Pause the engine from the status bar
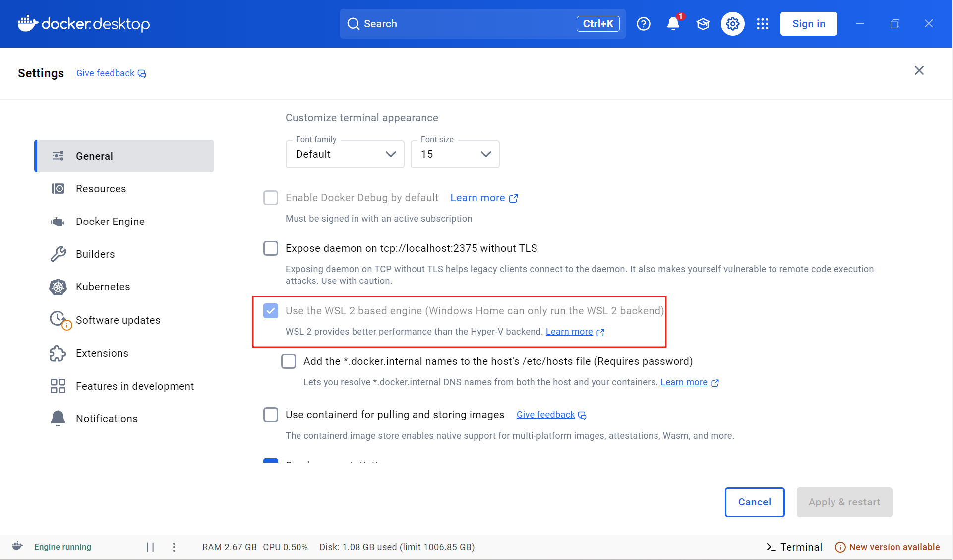The width and height of the screenshot is (953, 560). (x=150, y=547)
